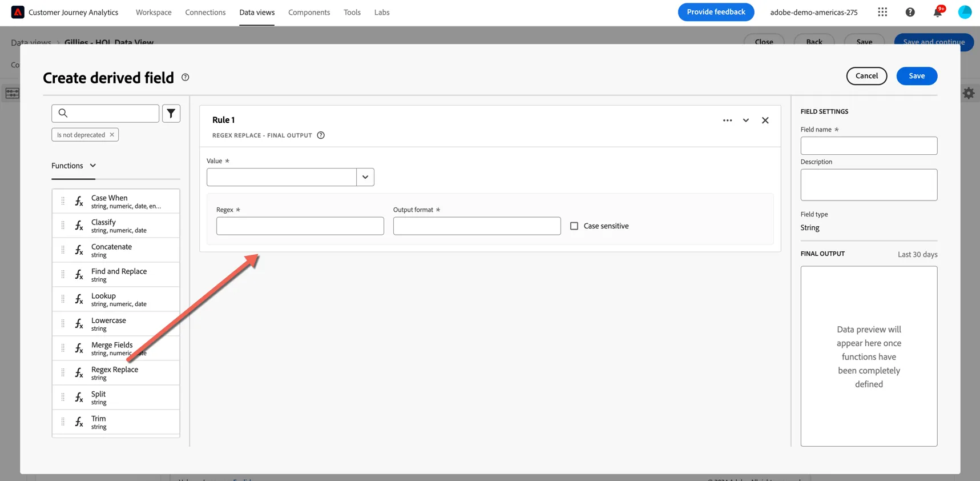
Task: Expand the Value dropdown arrow
Action: pyautogui.click(x=365, y=177)
